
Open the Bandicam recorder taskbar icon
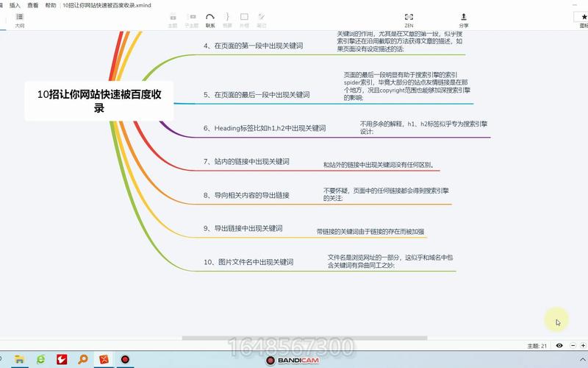(x=125, y=360)
